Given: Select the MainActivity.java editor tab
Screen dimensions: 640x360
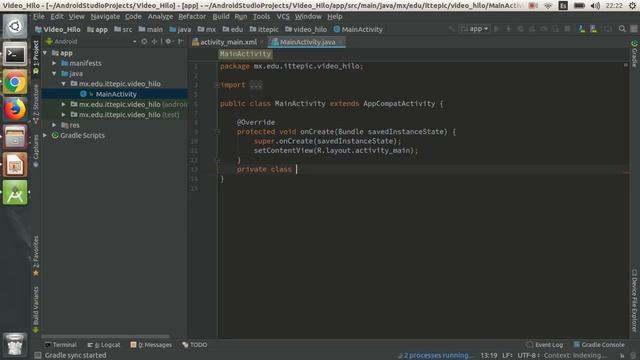Looking at the screenshot, I should pos(307,42).
